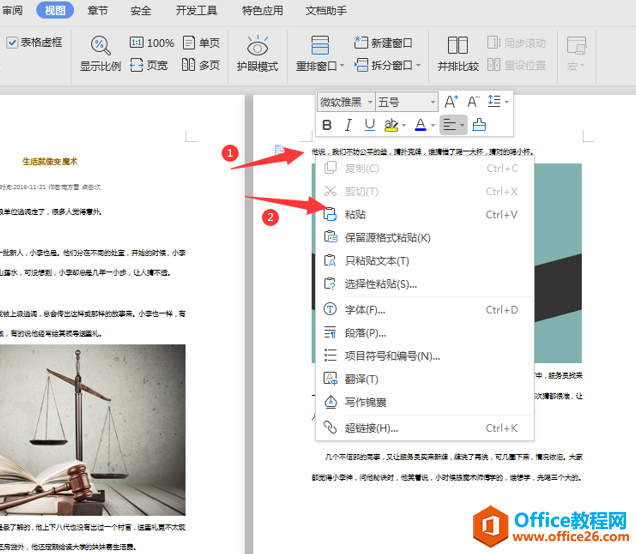Click the 页宽 page width button

pos(149,64)
